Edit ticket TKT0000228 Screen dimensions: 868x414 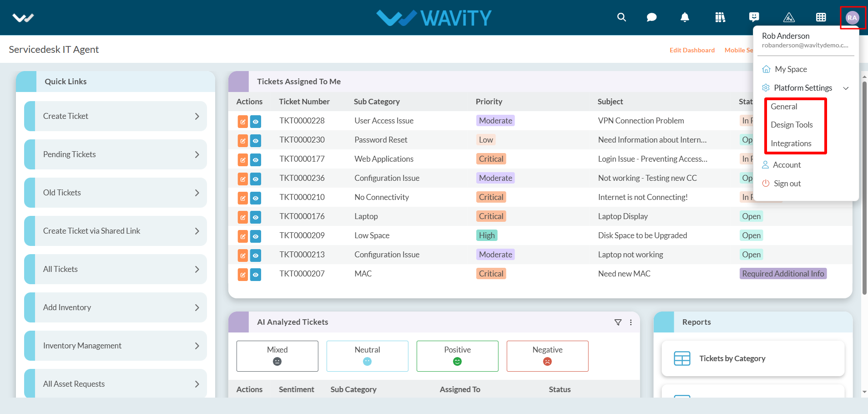tap(243, 122)
